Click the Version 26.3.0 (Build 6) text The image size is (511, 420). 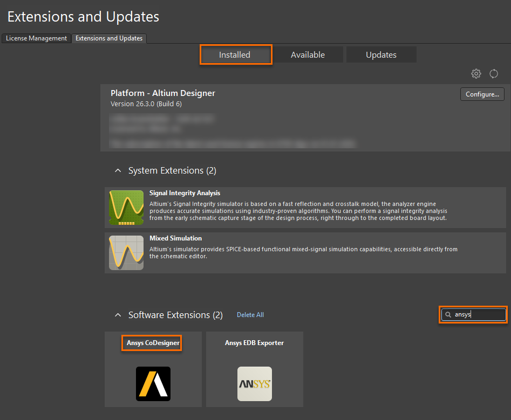tap(146, 104)
